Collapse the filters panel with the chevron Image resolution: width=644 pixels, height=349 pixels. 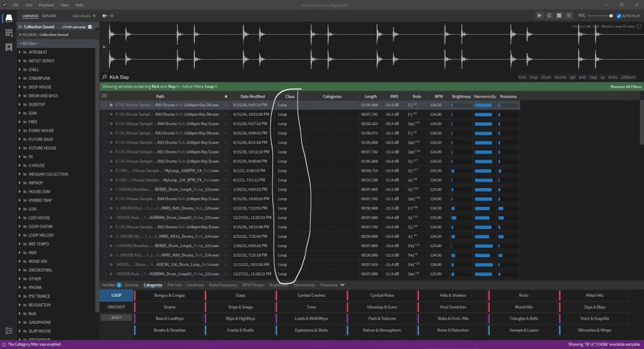[342, 285]
